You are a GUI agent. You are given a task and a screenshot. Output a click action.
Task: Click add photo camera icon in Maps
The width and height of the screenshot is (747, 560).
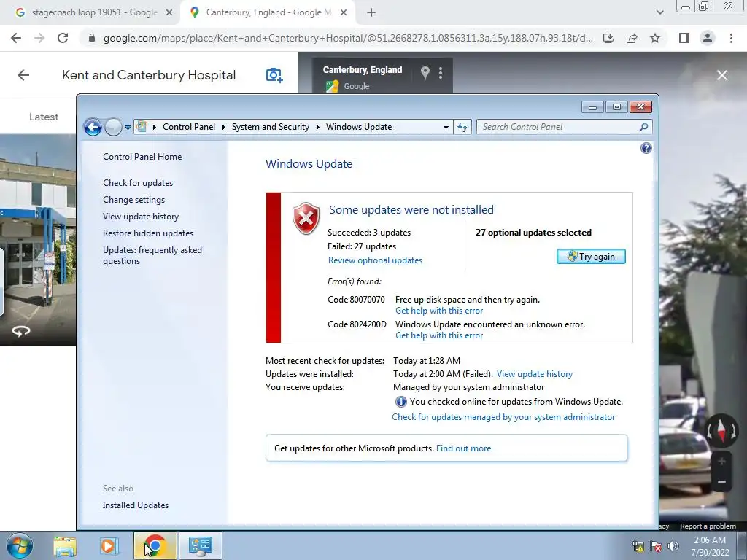click(x=274, y=75)
